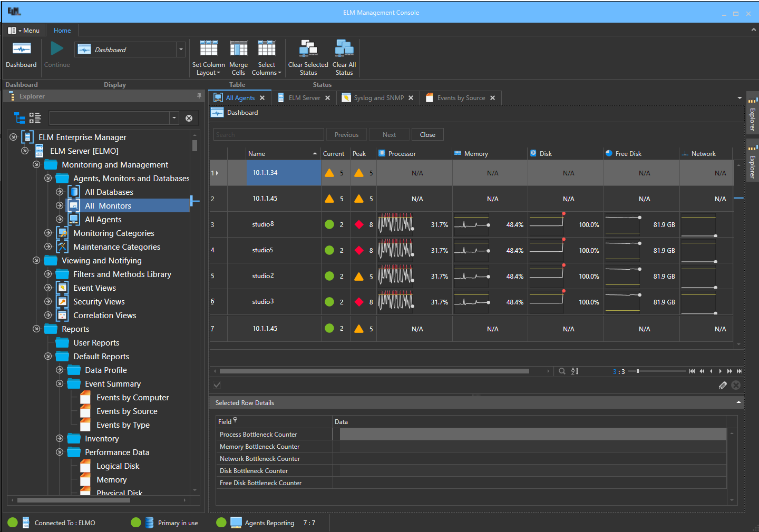The image size is (759, 532).
Task: Select Logical Disk report item
Action: tap(118, 466)
